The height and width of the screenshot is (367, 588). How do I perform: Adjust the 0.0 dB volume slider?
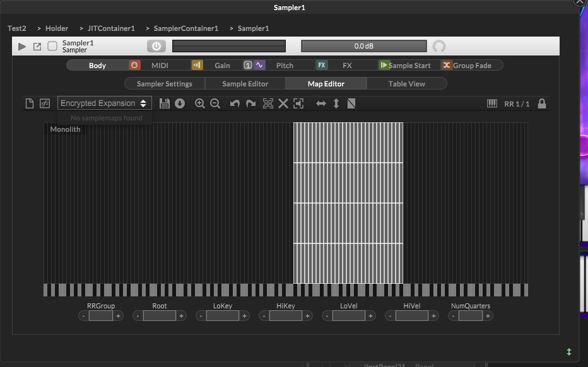(363, 46)
